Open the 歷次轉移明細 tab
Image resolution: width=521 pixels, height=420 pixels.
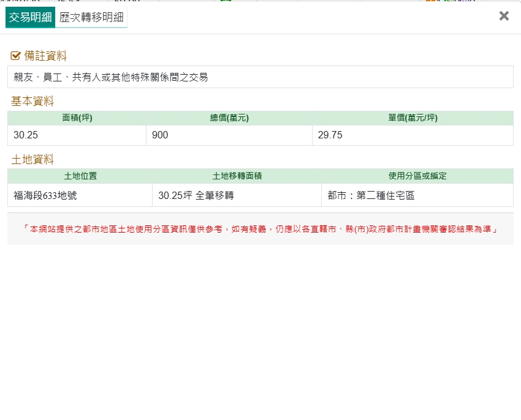[91, 17]
